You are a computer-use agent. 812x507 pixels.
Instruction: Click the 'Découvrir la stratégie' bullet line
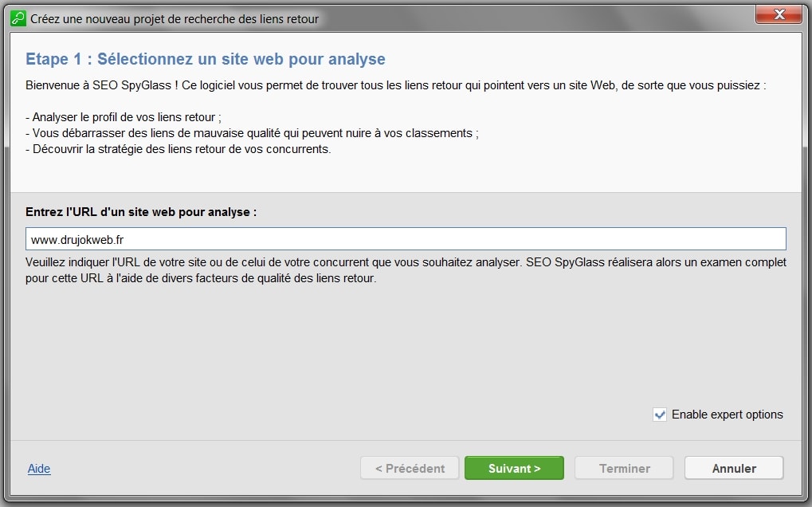[x=178, y=149]
